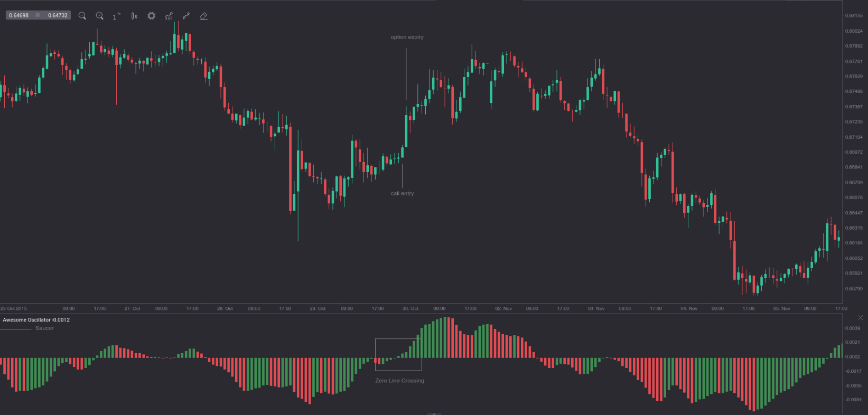Zoom out the price chart
Screen dimensions: 868x415
point(82,16)
